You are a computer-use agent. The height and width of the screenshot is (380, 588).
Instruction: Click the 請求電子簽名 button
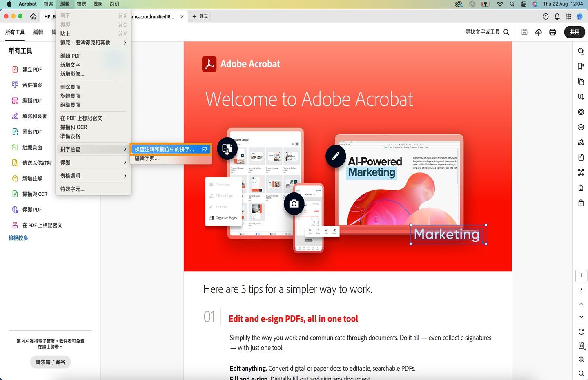pos(50,362)
